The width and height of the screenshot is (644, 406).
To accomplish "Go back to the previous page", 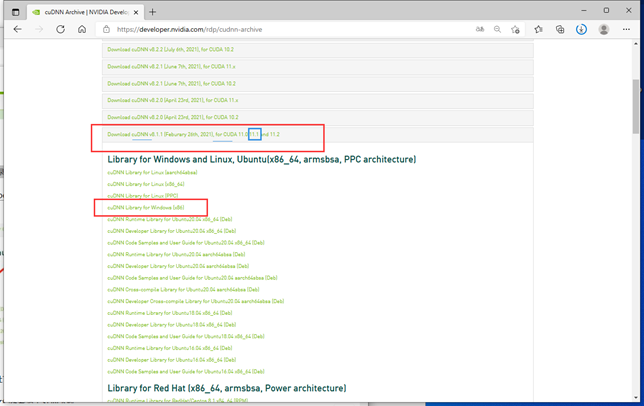I will [17, 29].
